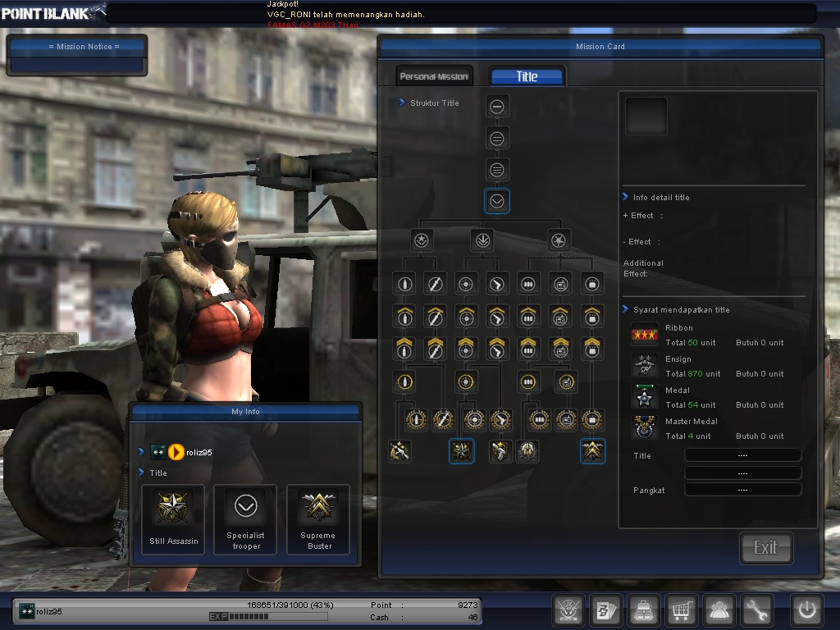The image size is (840, 630).
Task: Open the shopping cart shop button
Action: 681,610
